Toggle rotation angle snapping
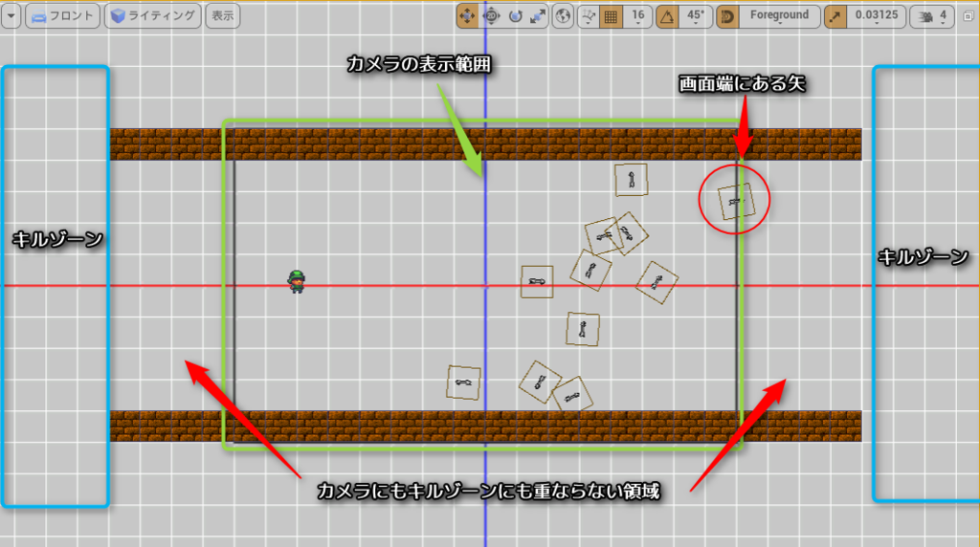Screen dimensions: 980x547 667,15
